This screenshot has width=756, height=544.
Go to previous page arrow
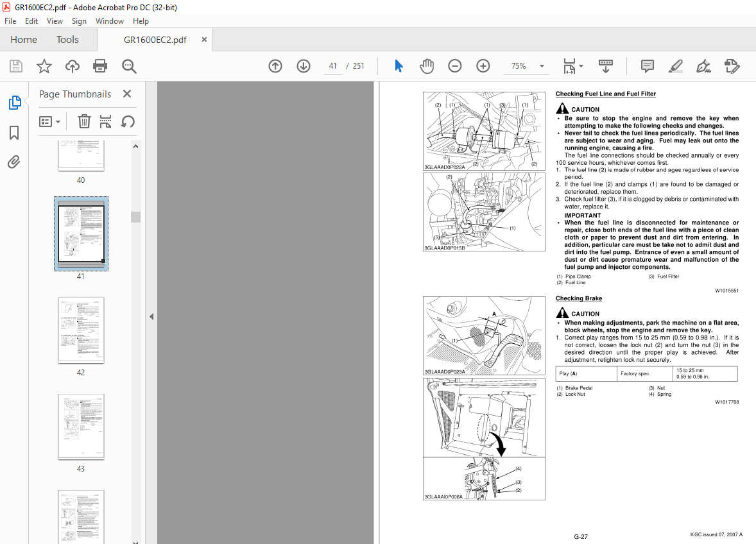tap(275, 66)
